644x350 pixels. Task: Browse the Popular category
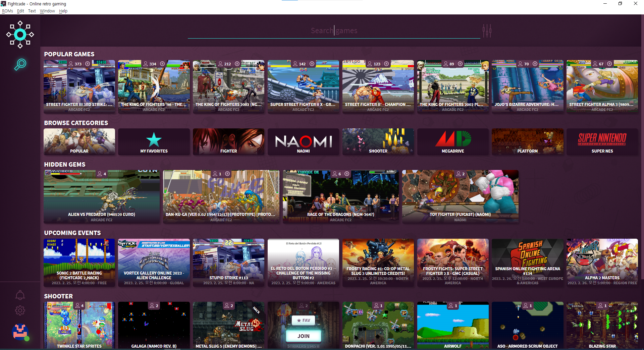[x=79, y=142]
